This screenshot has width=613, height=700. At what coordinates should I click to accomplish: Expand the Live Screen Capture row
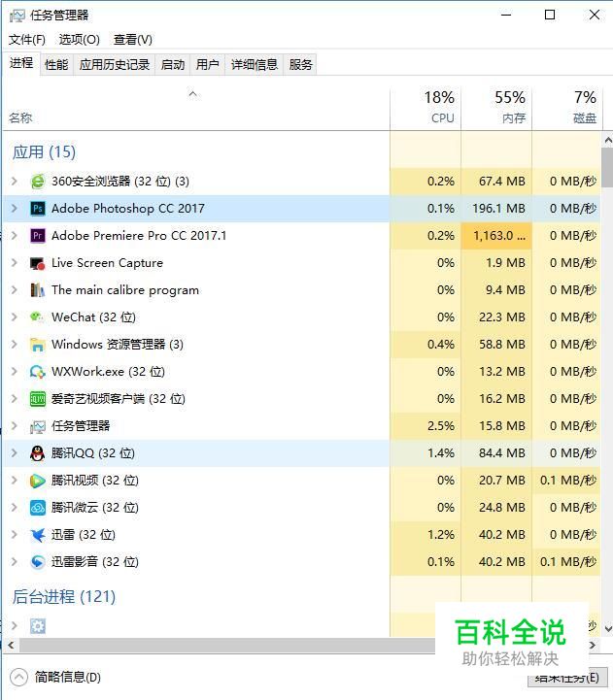point(15,263)
